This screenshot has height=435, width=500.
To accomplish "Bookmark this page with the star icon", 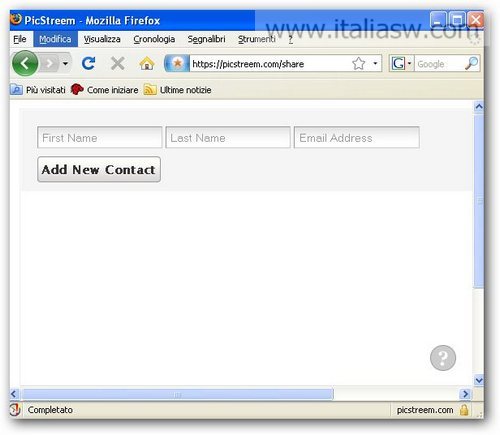I will click(x=359, y=63).
